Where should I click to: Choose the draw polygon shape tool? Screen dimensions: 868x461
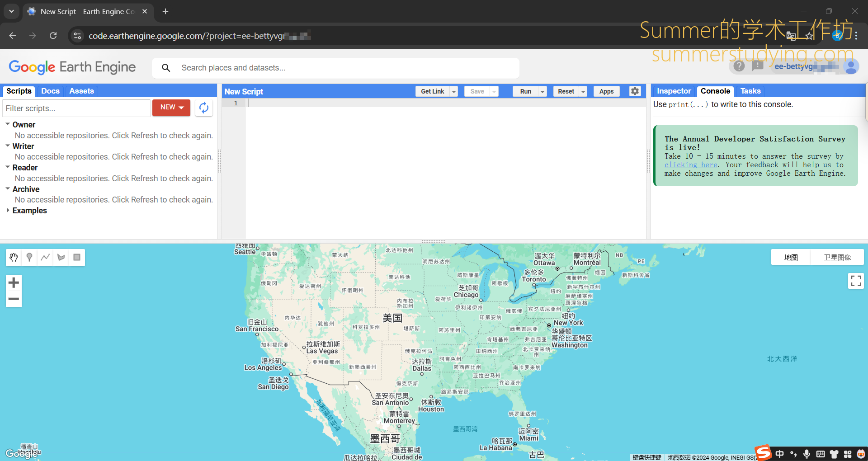click(x=61, y=257)
